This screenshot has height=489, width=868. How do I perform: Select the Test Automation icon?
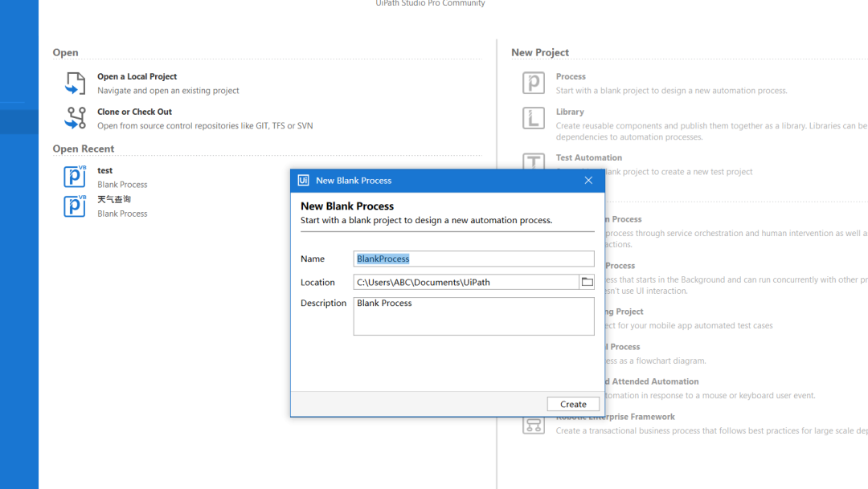coord(534,161)
